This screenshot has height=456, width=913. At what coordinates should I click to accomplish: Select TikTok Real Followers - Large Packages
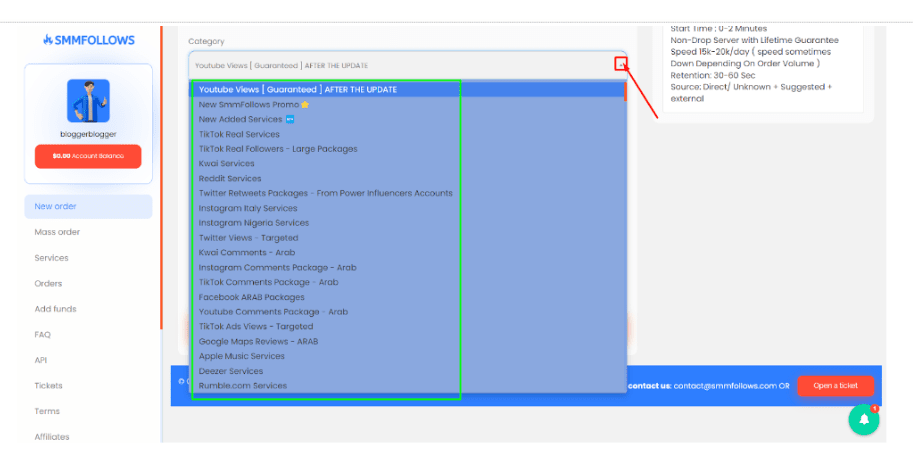point(408,149)
